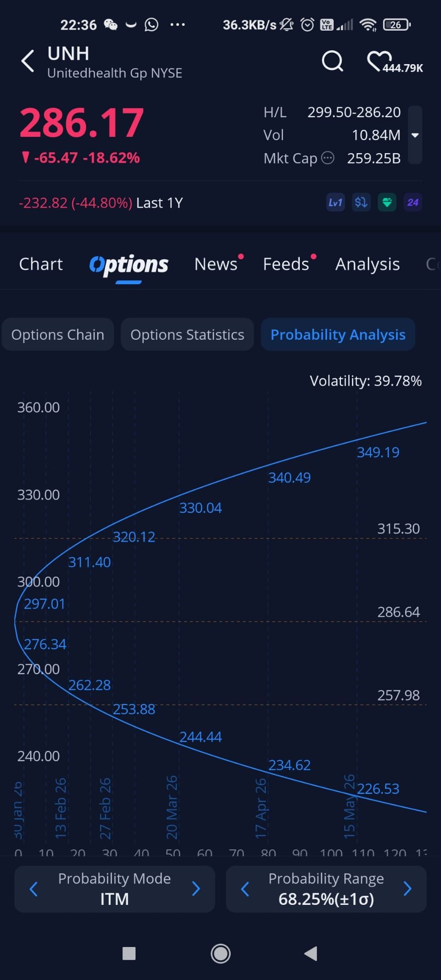Open the stock search magnifier icon

coord(332,61)
